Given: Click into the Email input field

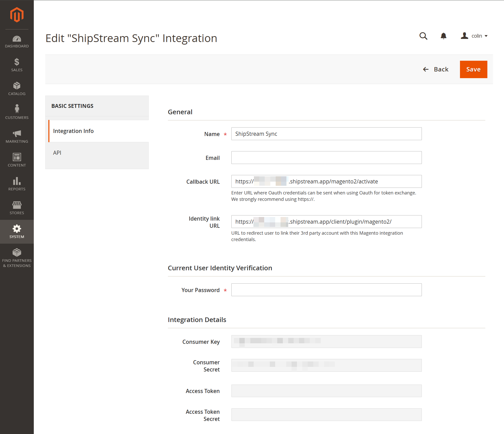Looking at the screenshot, I should [326, 158].
